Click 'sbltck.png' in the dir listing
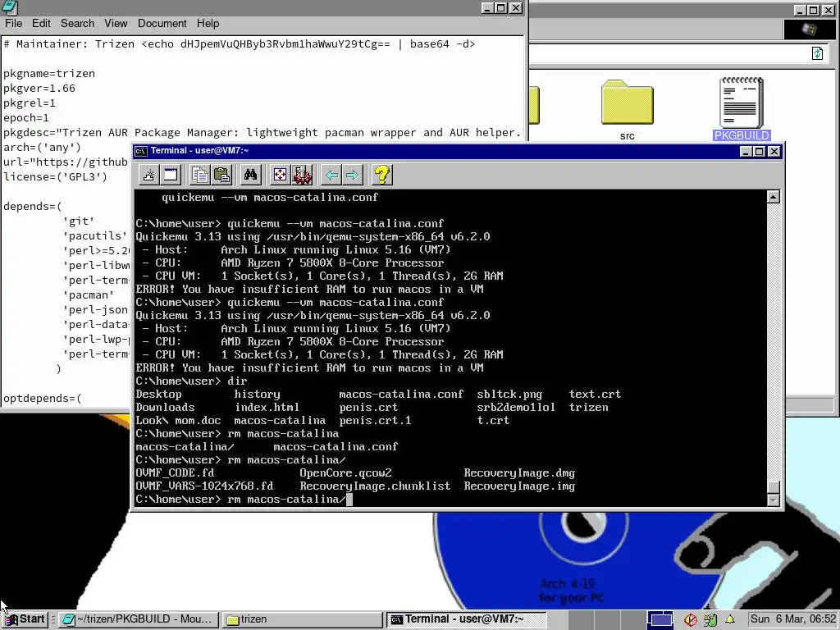Image resolution: width=840 pixels, height=630 pixels. [509, 395]
